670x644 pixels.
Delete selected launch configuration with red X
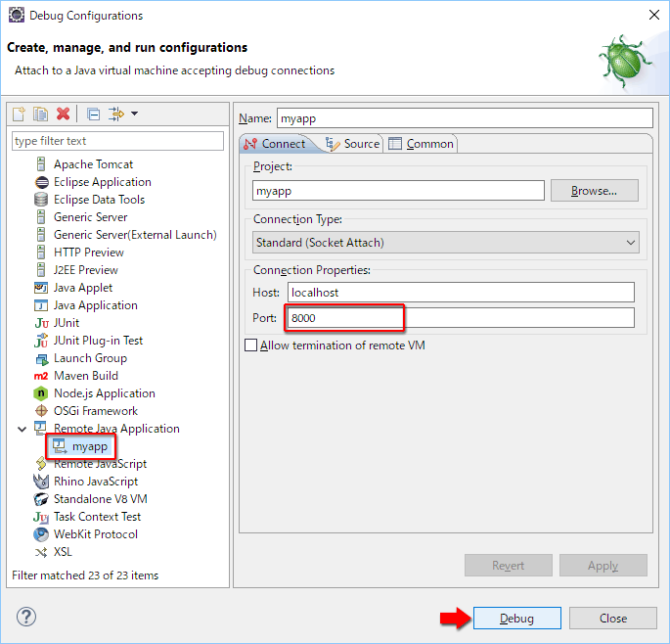click(x=63, y=114)
